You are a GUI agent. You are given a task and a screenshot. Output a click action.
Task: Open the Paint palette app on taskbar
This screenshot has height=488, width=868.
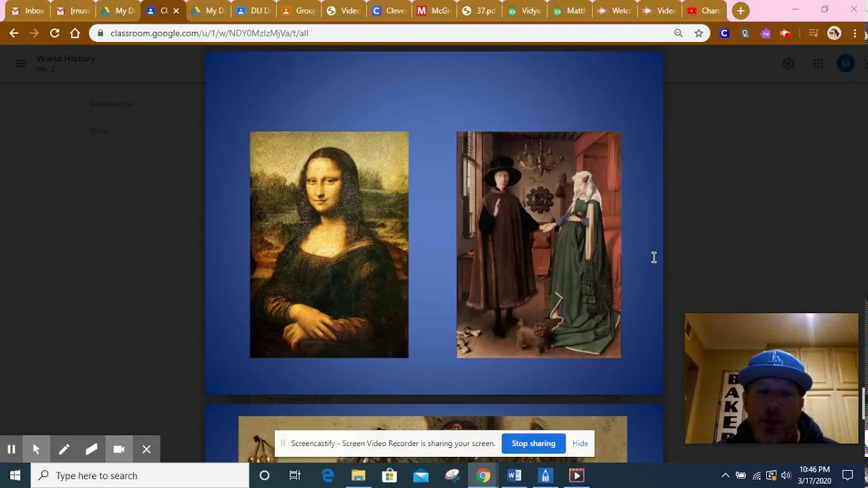452,476
